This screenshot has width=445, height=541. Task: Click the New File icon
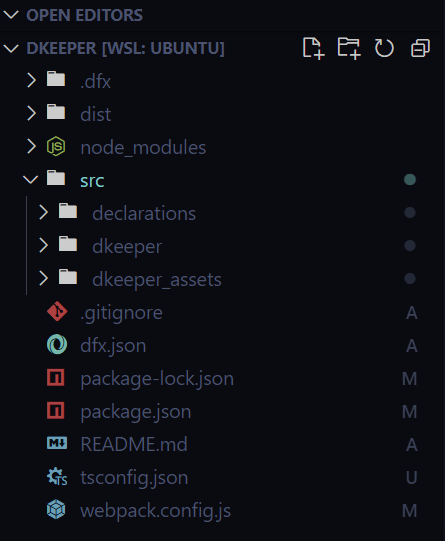click(x=314, y=48)
